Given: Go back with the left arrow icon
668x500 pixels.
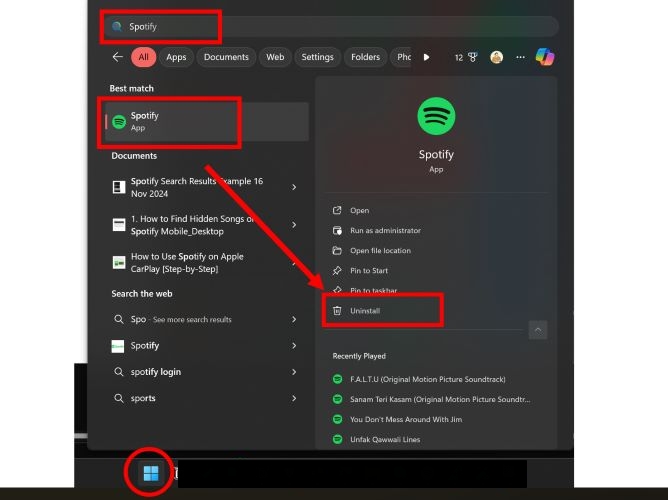Looking at the screenshot, I should coord(118,57).
